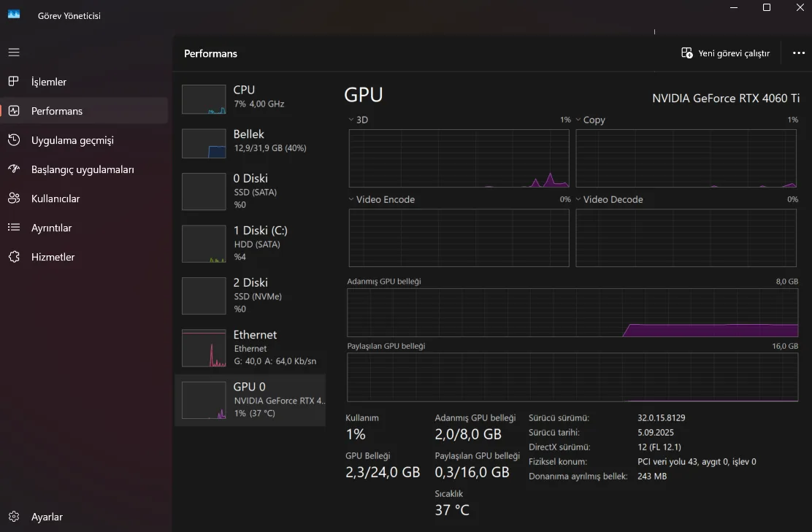Click the large GPU heading

pos(364,95)
